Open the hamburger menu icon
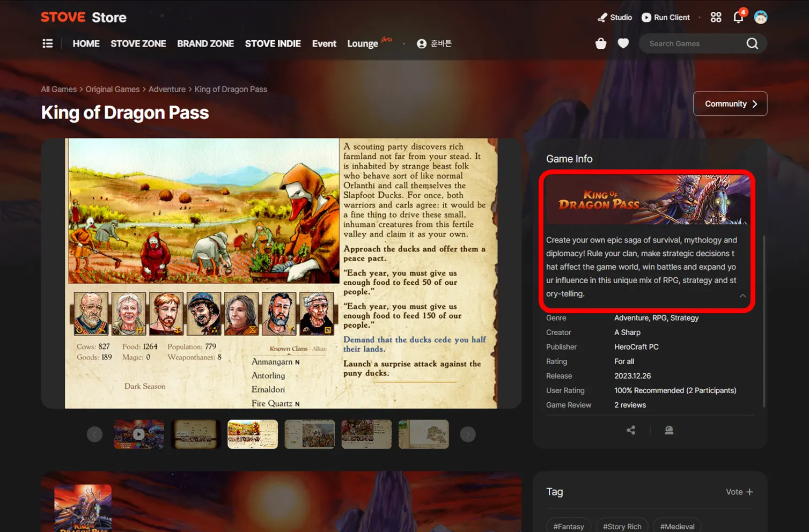The image size is (809, 532). point(48,43)
